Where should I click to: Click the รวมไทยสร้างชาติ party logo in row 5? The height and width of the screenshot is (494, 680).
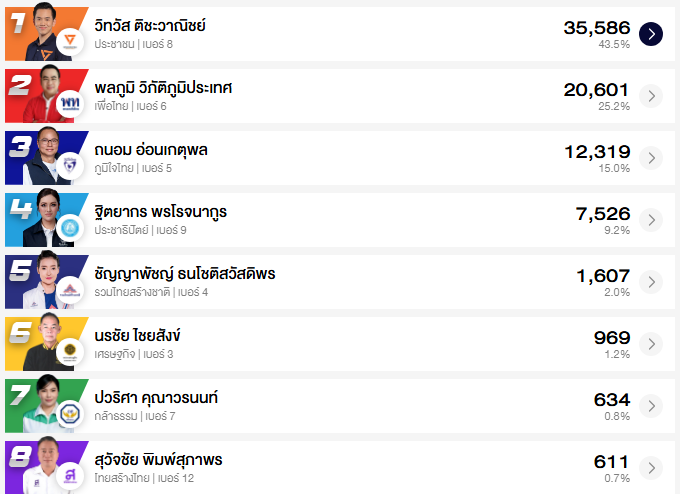click(70, 290)
